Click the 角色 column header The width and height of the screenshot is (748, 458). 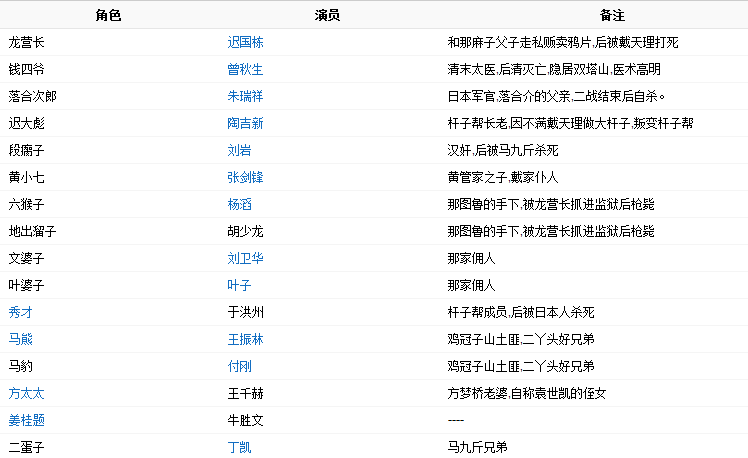pyautogui.click(x=109, y=16)
